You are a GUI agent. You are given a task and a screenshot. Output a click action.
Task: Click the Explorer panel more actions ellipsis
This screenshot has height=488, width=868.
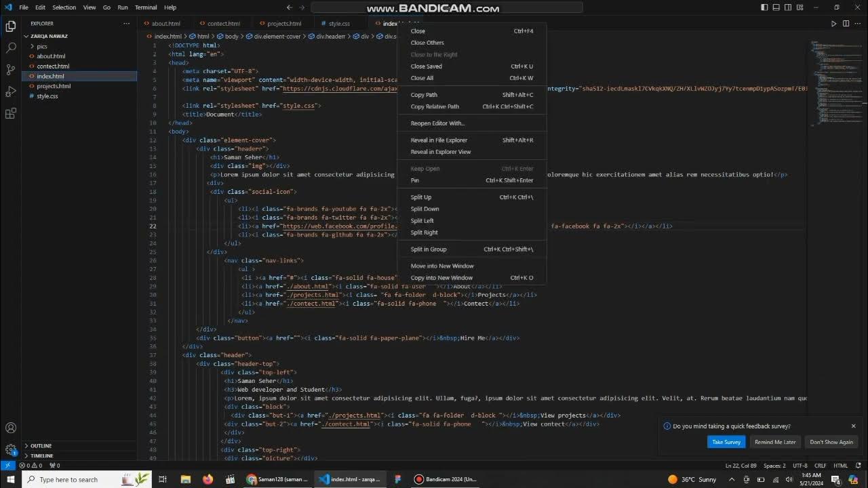[126, 23]
